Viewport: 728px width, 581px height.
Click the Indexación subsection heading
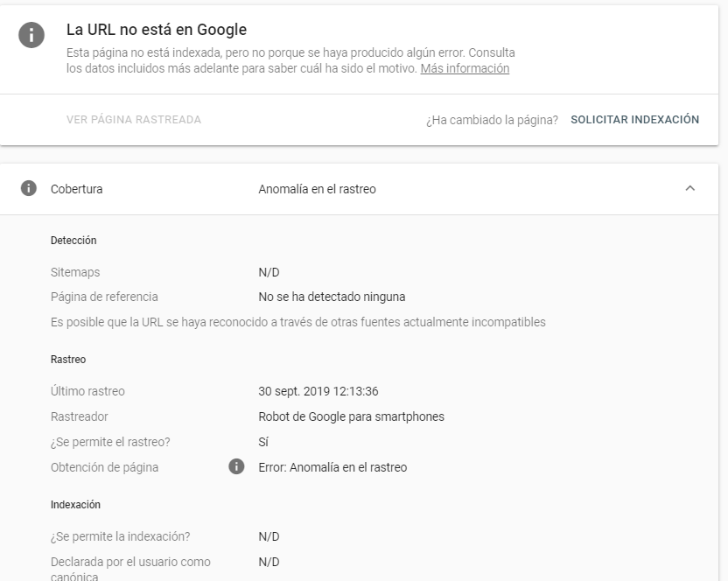click(75, 505)
